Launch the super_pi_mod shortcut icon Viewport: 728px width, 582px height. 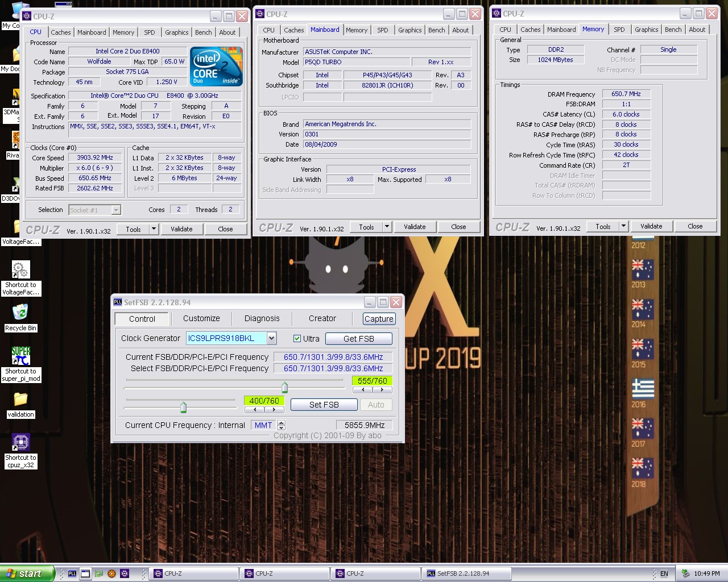click(20, 356)
